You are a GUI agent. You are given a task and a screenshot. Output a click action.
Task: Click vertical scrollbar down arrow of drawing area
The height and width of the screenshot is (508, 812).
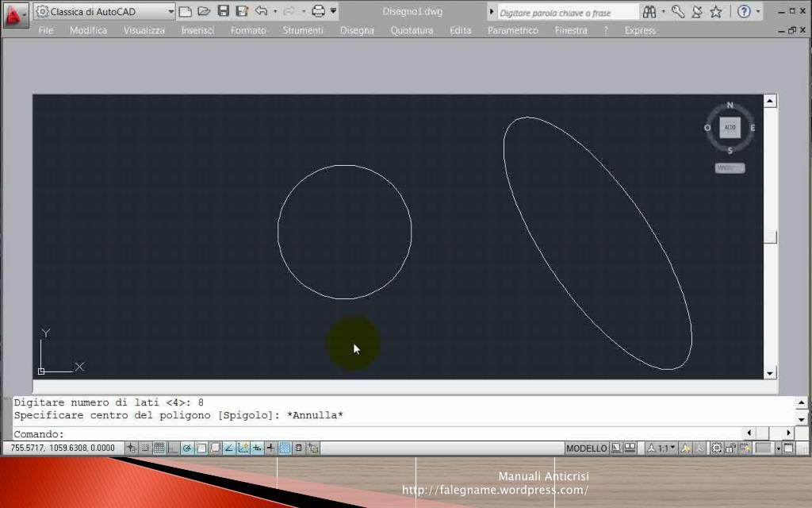click(769, 373)
